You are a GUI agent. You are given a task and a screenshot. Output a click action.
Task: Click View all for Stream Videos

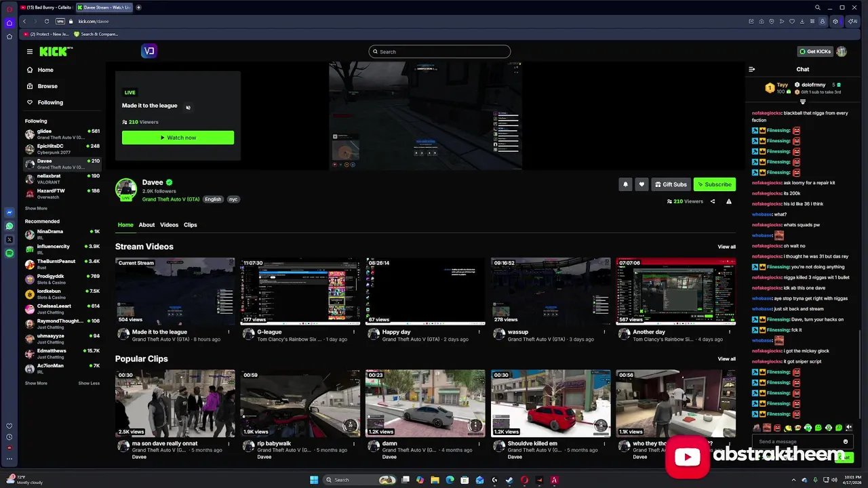[x=726, y=247]
